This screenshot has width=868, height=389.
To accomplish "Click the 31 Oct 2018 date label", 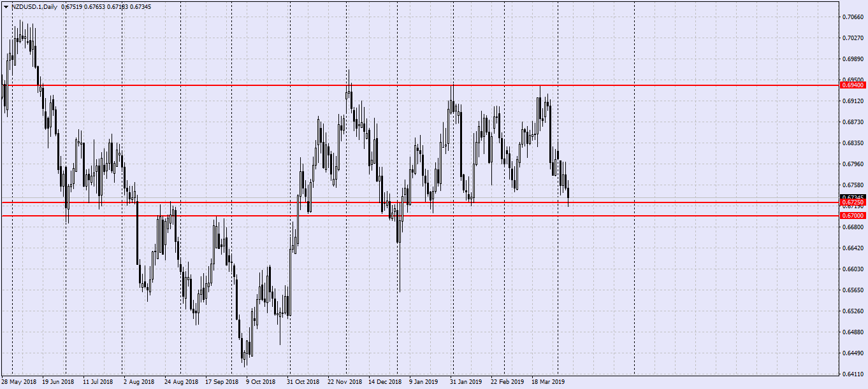I will 303,382.
